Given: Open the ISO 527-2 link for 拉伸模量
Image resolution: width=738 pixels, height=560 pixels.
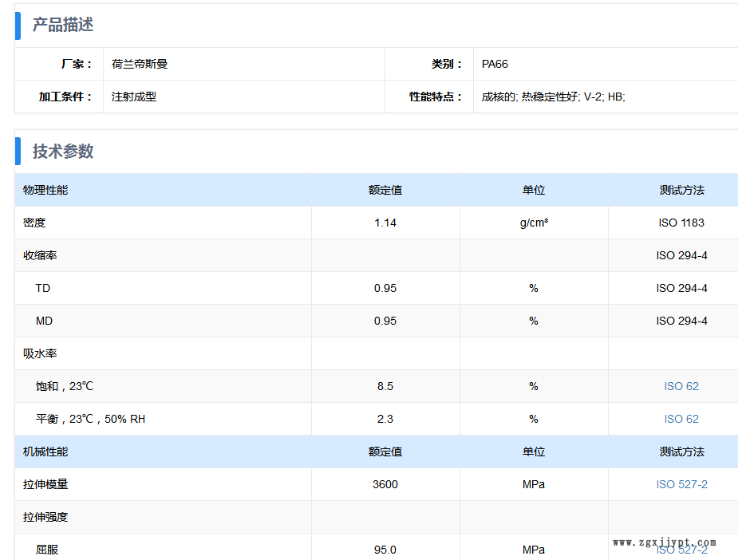Looking at the screenshot, I should click(681, 484).
